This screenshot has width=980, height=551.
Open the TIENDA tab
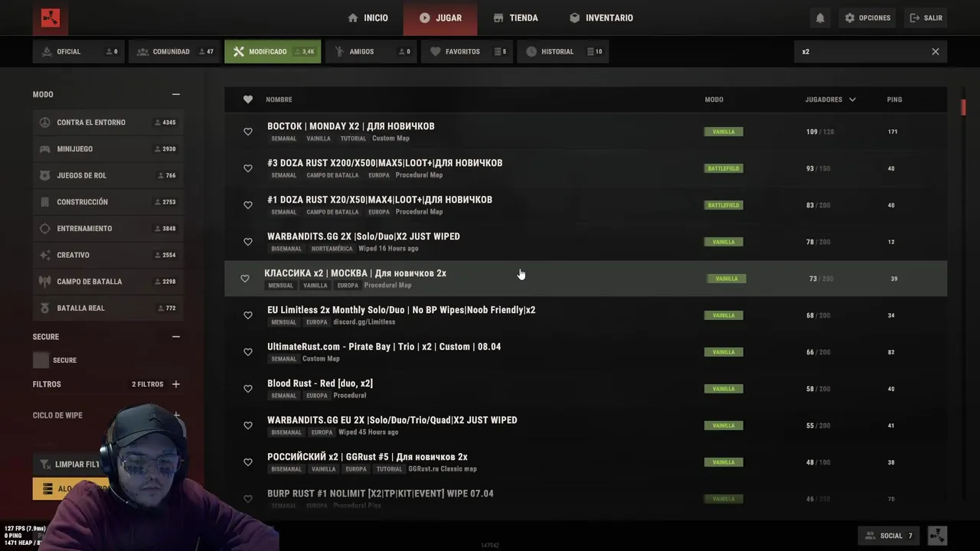pos(515,18)
